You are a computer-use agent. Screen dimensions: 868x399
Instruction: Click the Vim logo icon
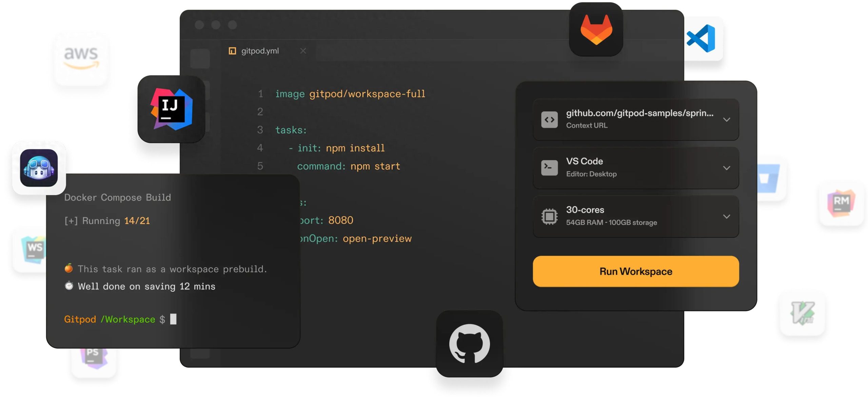[x=802, y=313]
